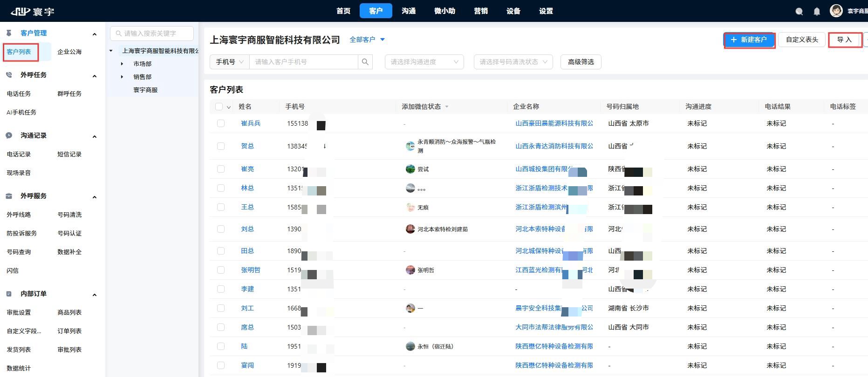Image resolution: width=868 pixels, height=377 pixels.
Task: Open customer 席总 name link
Action: pos(247,327)
